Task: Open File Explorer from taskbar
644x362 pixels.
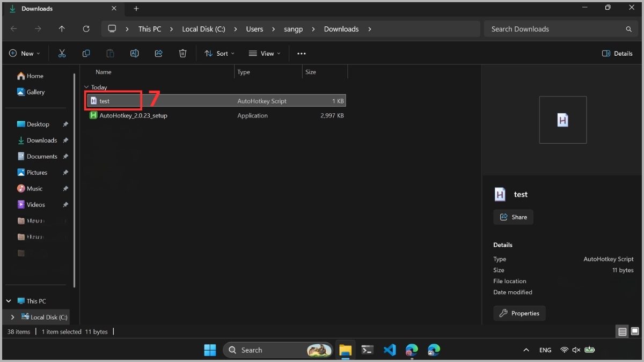Action: pyautogui.click(x=345, y=350)
